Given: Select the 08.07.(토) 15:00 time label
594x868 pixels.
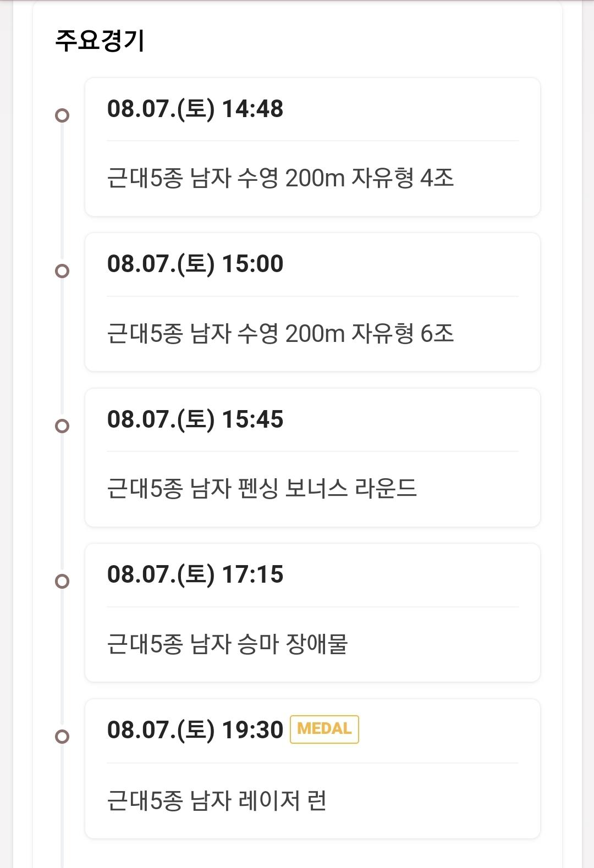Looking at the screenshot, I should pyautogui.click(x=195, y=264).
